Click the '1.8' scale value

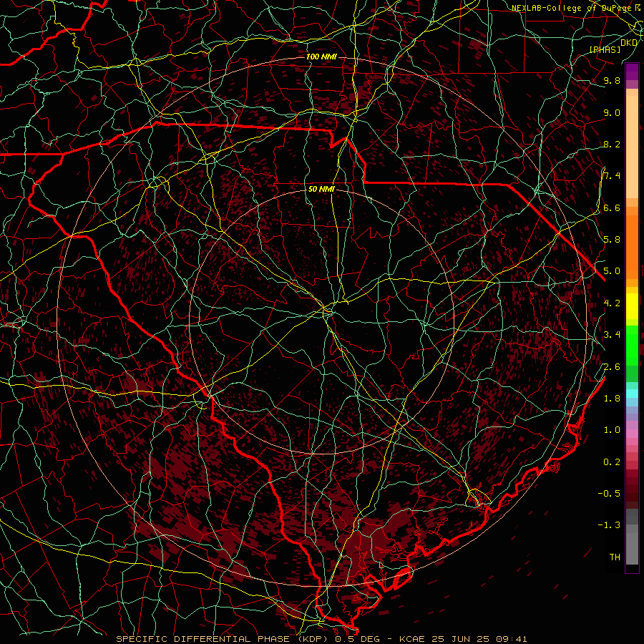[x=612, y=399]
